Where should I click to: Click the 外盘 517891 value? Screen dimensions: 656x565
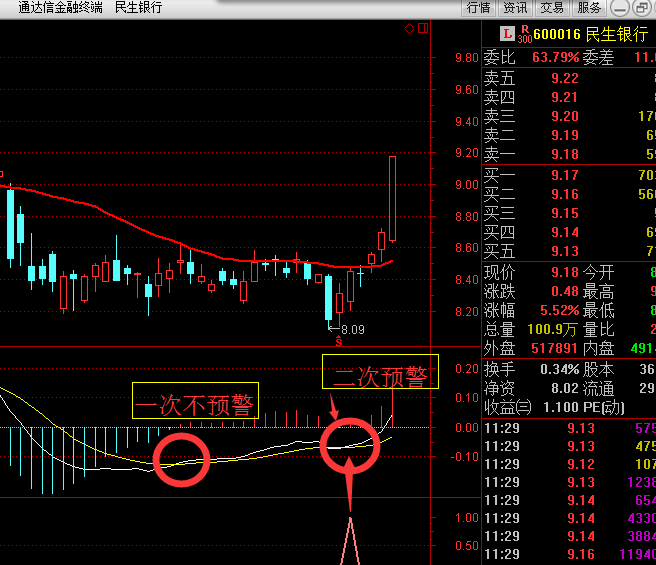tap(555, 348)
